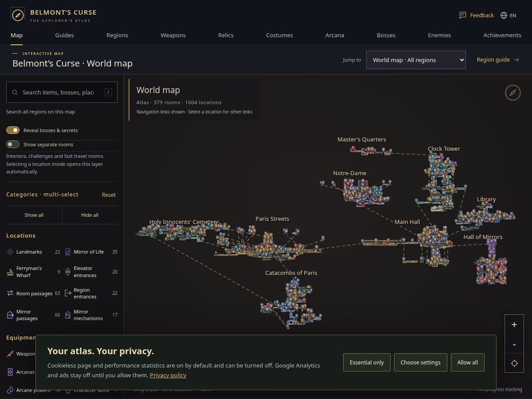Select the Clock Tower map label
The width and height of the screenshot is (532, 399).
coord(444,149)
